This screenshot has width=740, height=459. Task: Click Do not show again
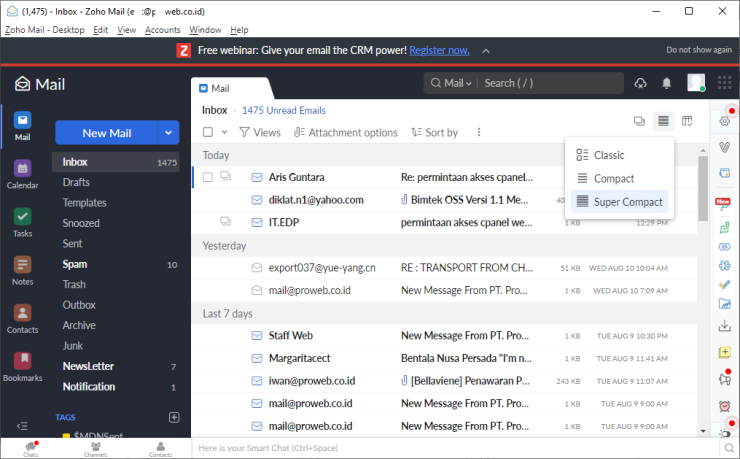click(x=698, y=50)
